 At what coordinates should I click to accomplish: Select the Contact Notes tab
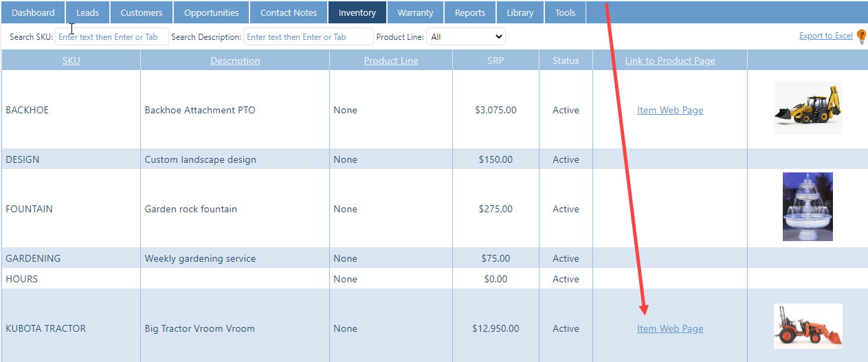coord(289,12)
